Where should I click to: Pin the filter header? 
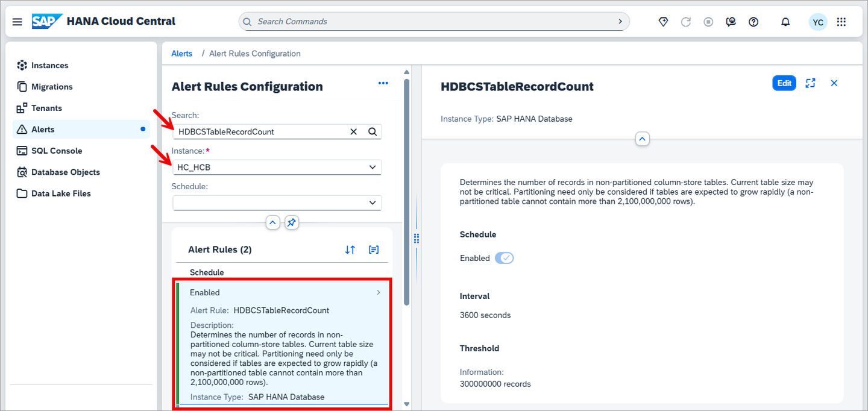[x=292, y=222]
